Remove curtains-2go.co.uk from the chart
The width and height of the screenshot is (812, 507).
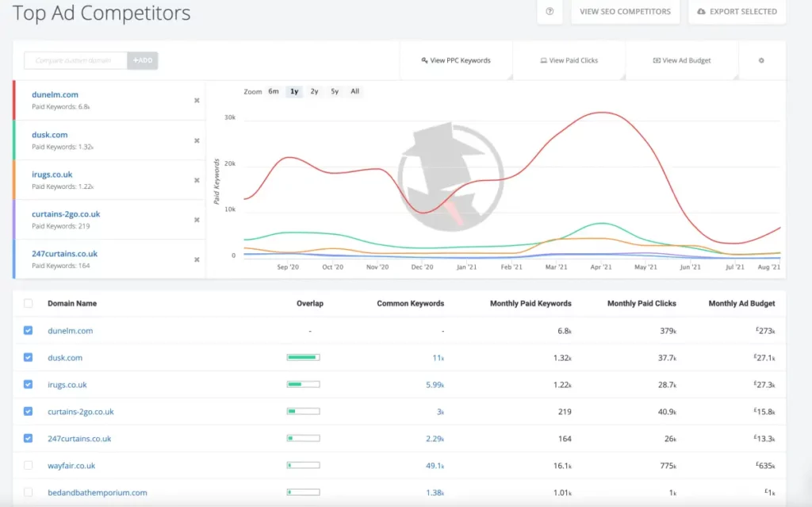197,220
